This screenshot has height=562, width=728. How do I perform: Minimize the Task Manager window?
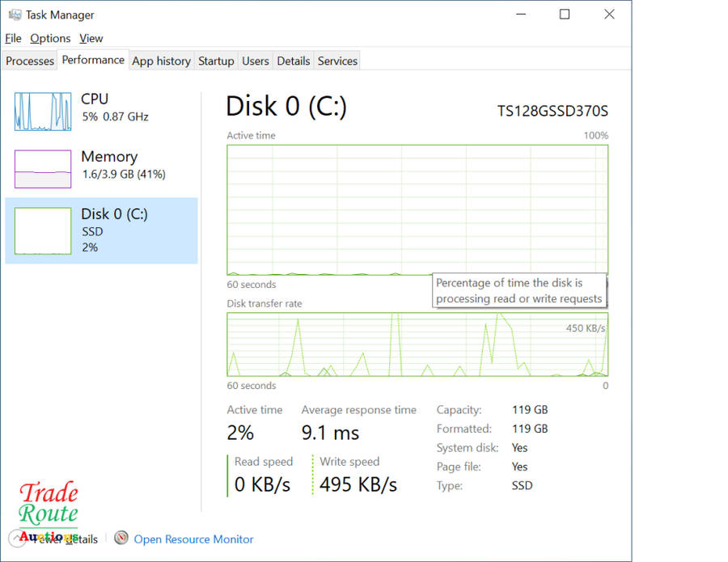[x=520, y=15]
